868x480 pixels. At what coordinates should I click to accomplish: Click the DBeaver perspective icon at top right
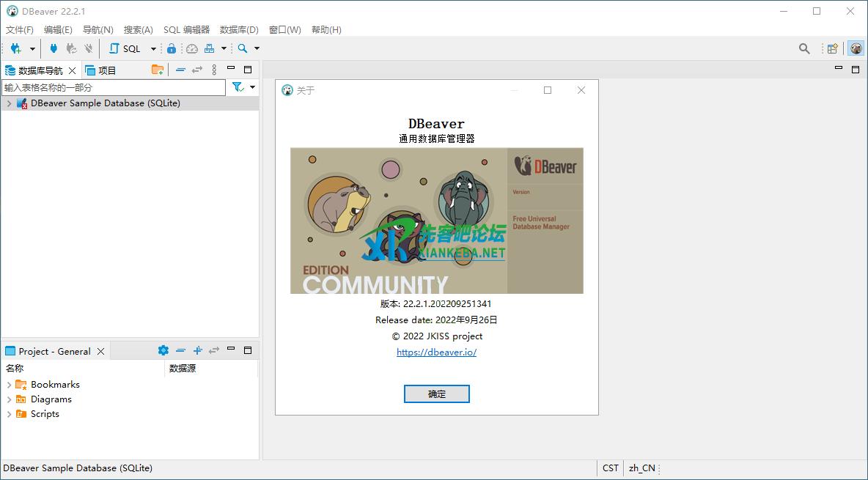point(856,48)
